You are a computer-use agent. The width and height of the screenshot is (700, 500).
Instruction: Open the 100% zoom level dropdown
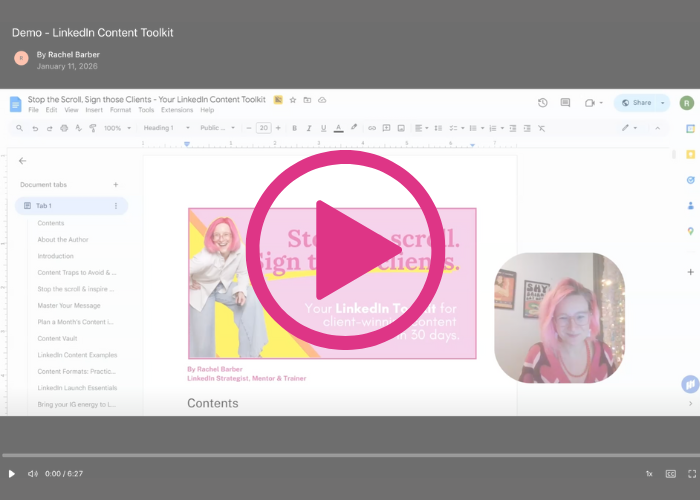116,128
